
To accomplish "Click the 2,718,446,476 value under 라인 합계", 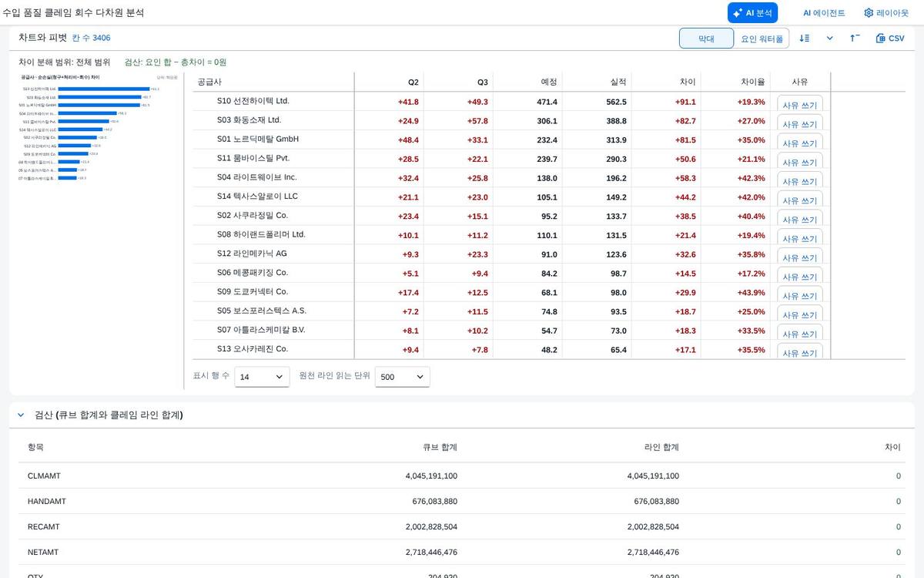I will 653,553.
